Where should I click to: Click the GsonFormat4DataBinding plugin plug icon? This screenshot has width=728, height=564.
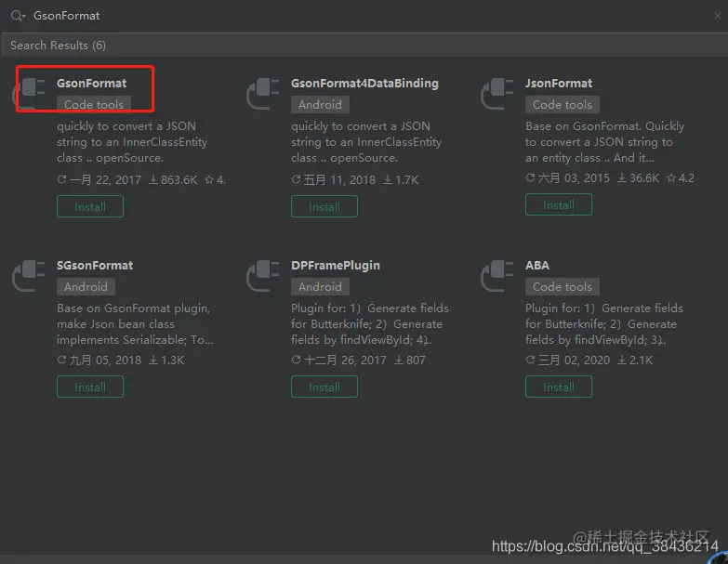click(x=263, y=93)
